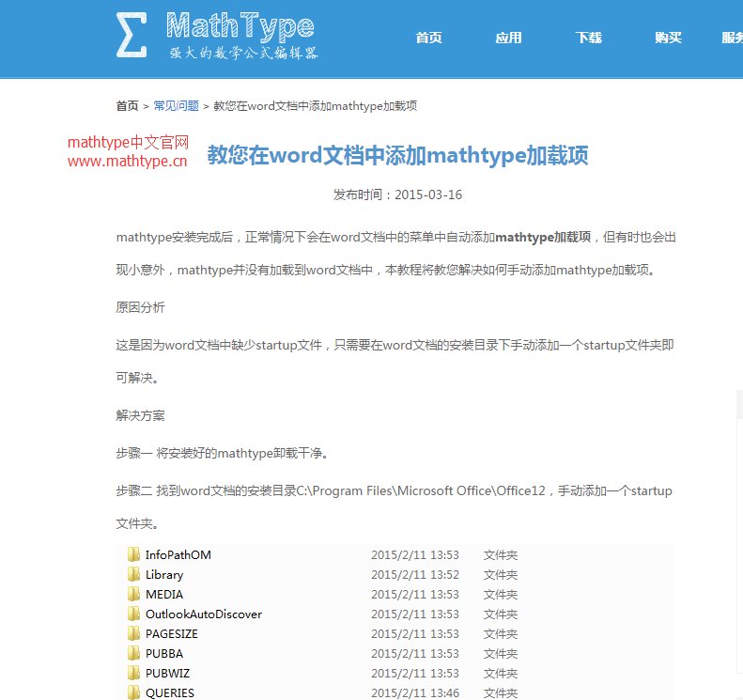This screenshot has height=700, width=743.
Task: Click the 解决方案 heading
Action: tap(140, 415)
